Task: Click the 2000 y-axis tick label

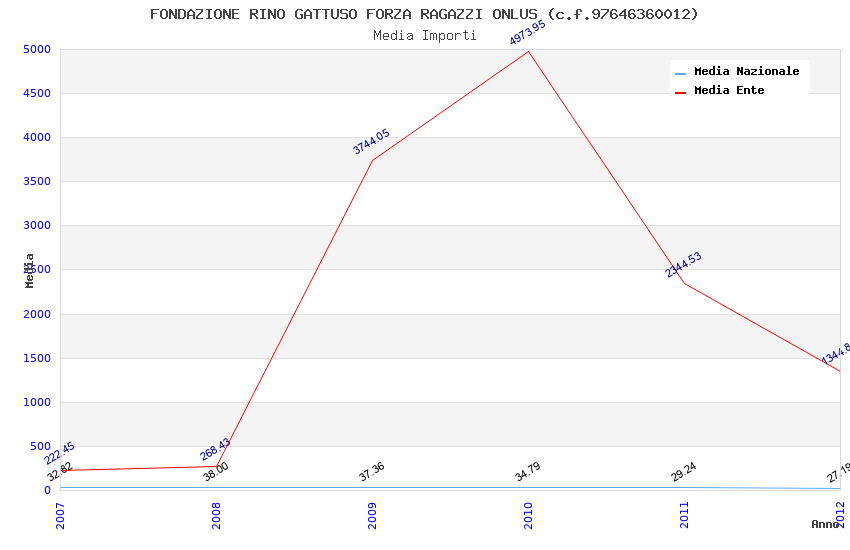Action: pyautogui.click(x=37, y=314)
